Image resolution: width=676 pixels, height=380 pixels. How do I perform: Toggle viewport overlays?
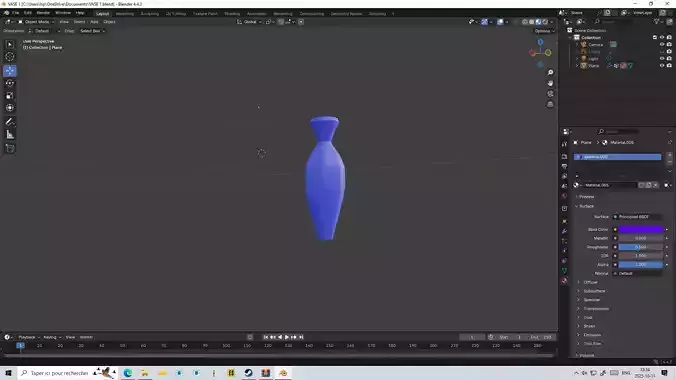tap(500, 22)
